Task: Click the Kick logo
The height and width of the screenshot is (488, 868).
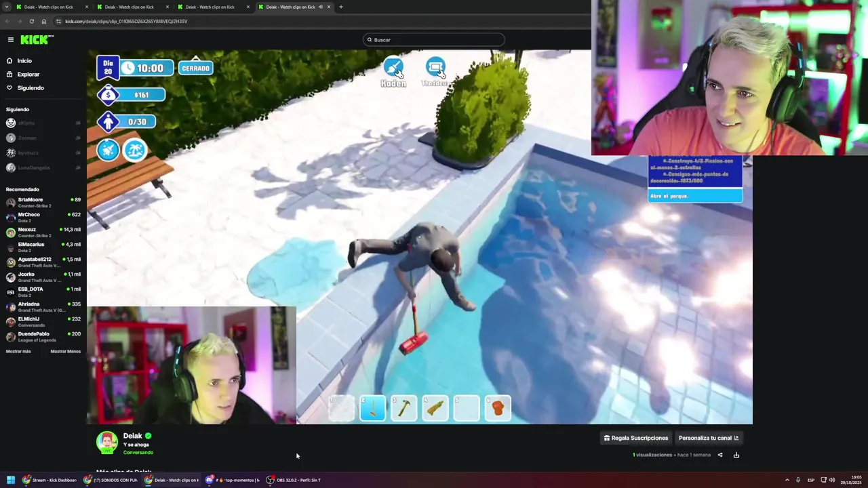Action: [36, 40]
